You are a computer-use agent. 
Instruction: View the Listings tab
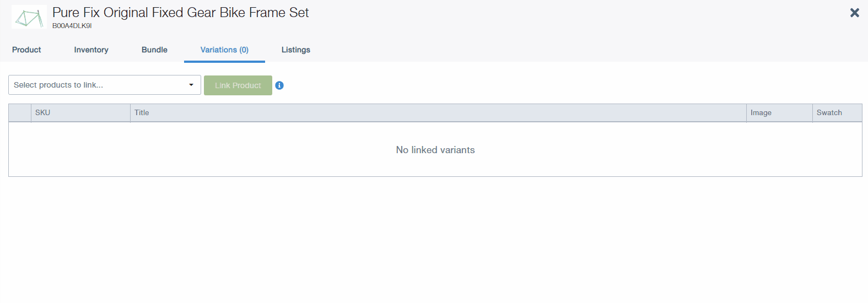(x=296, y=50)
